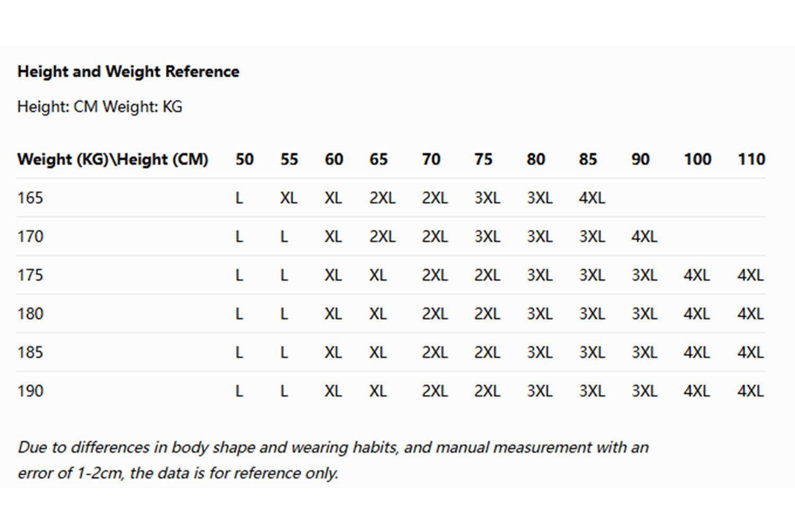Select the 165 row label
The height and width of the screenshot is (532, 795).
tap(30, 198)
